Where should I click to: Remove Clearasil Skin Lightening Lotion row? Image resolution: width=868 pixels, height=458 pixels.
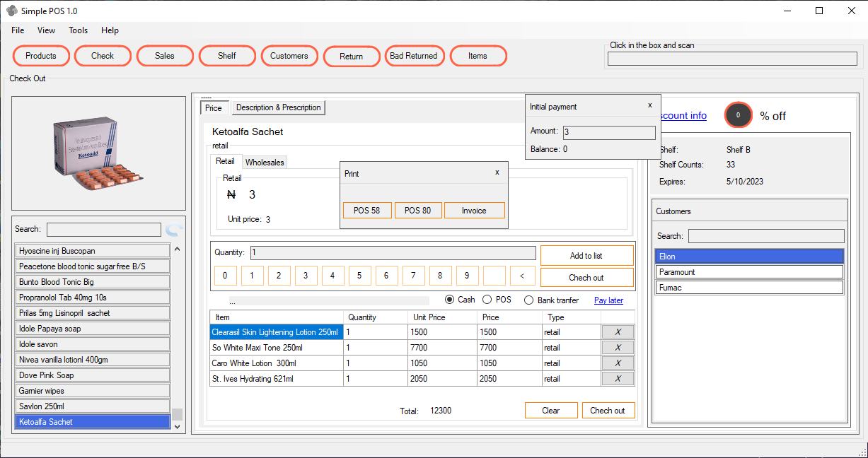[x=618, y=332]
